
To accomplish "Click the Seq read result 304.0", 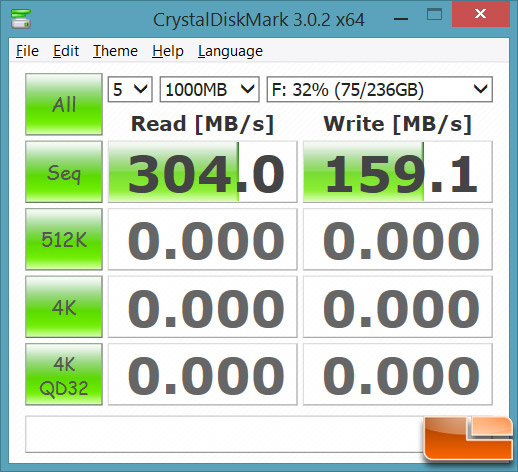I will tap(203, 172).
